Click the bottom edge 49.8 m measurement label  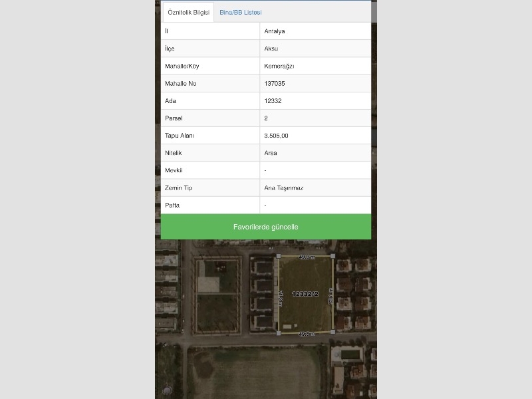(x=307, y=334)
